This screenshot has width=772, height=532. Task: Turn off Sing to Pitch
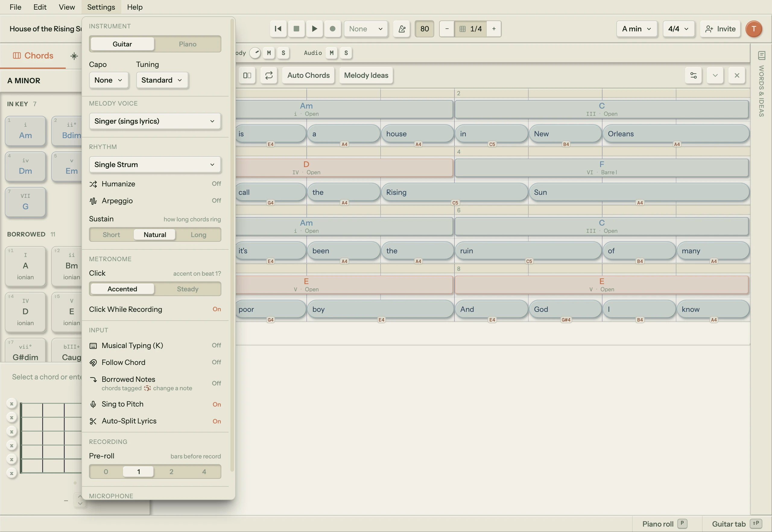(155, 404)
